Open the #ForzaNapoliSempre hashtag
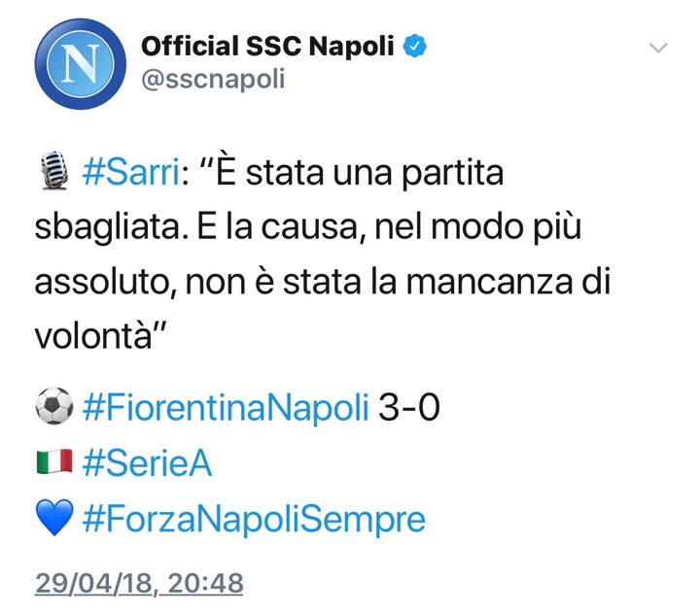 coord(255,520)
